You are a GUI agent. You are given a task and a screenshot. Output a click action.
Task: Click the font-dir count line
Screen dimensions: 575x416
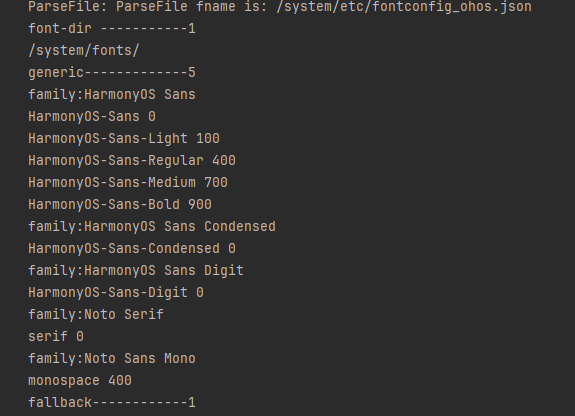pyautogui.click(x=112, y=29)
